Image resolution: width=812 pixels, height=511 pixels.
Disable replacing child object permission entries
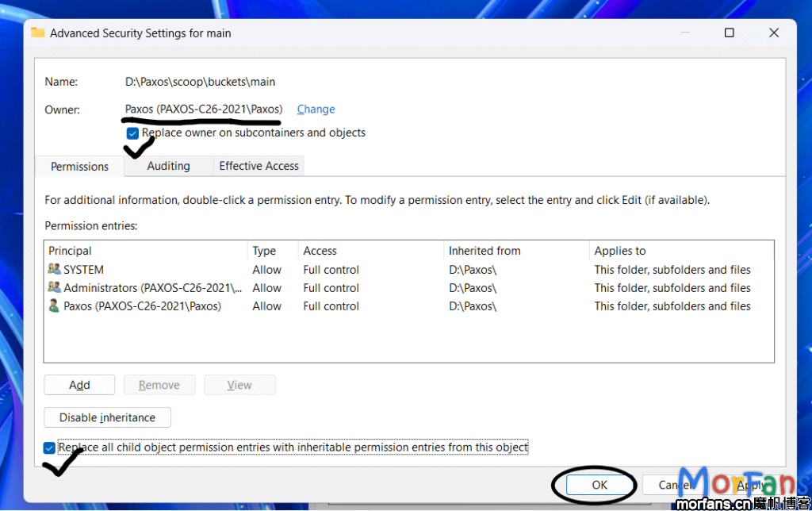click(49, 447)
